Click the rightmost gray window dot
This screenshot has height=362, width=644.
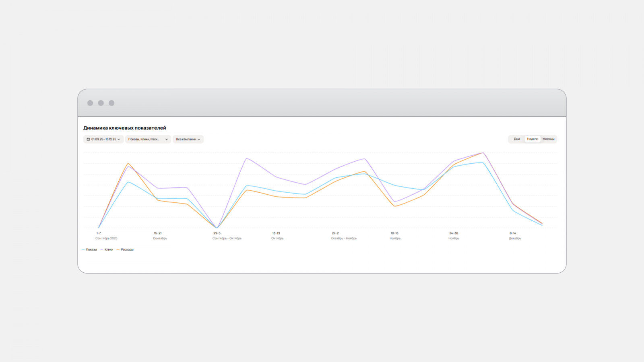111,103
